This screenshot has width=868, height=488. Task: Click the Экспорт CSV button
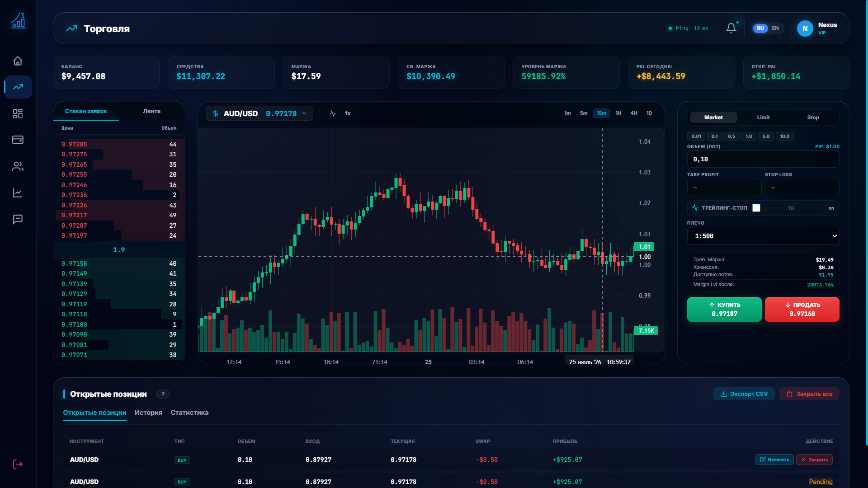coord(744,394)
